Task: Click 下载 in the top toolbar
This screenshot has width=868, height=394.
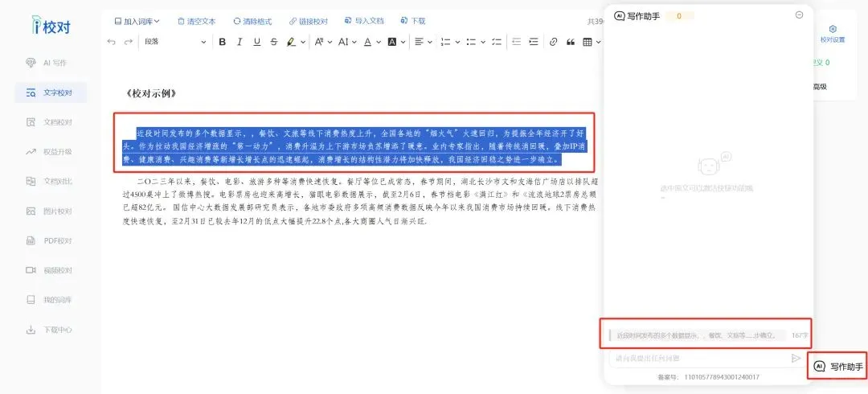Action: point(412,21)
